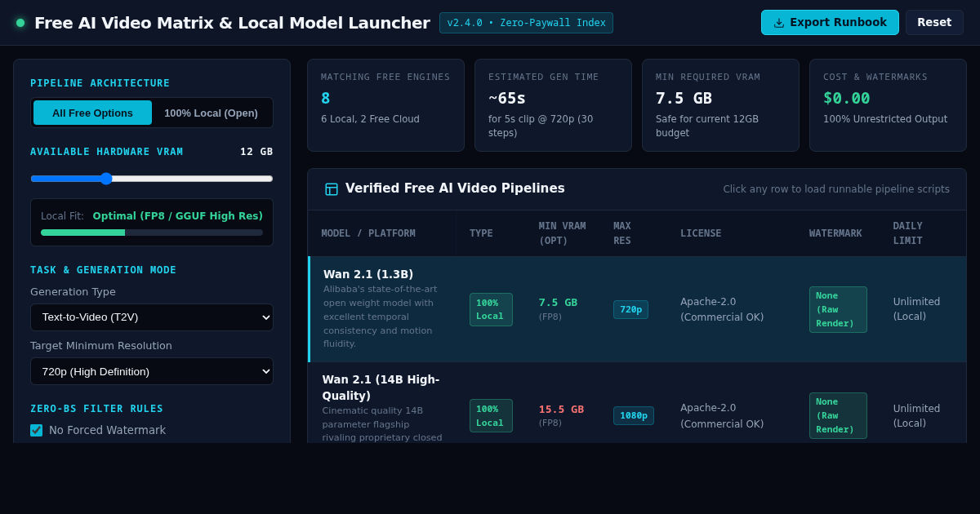Click the Daily Limit column header
The image size is (980, 514).
(908, 233)
